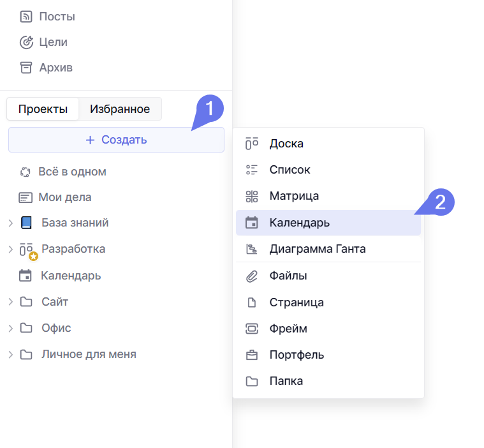Expand the Офис folder
This screenshot has width=484, height=448.
tap(10, 328)
